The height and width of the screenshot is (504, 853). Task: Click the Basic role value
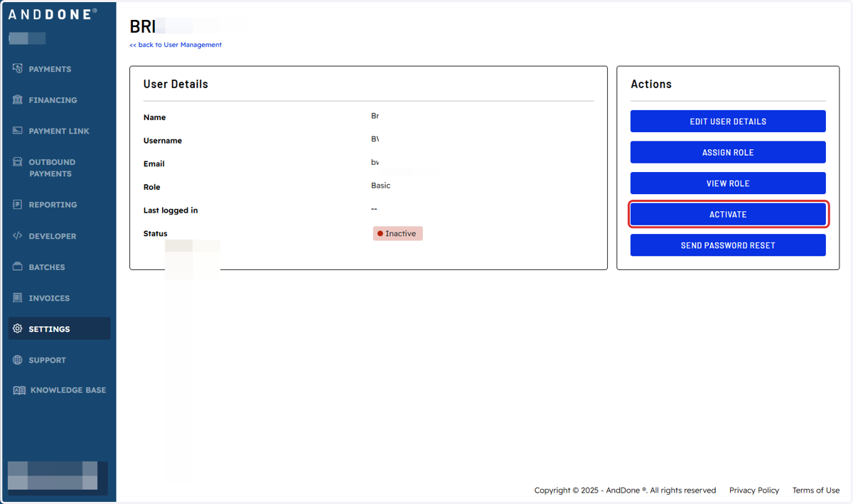381,186
